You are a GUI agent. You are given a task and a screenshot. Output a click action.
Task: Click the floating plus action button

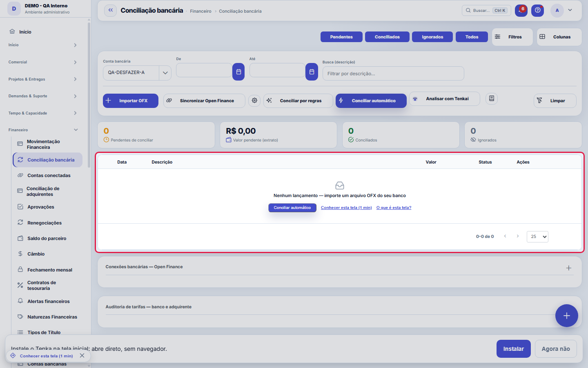[x=566, y=316]
